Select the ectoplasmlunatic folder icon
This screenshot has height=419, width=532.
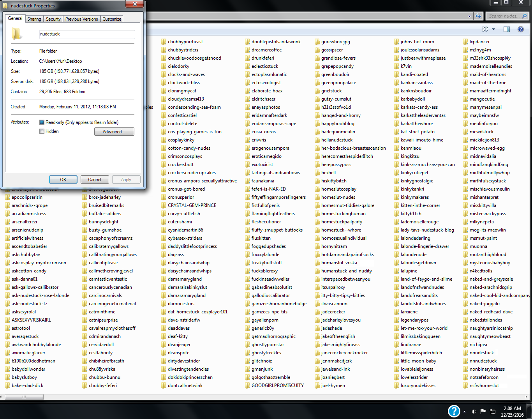coord(248,74)
